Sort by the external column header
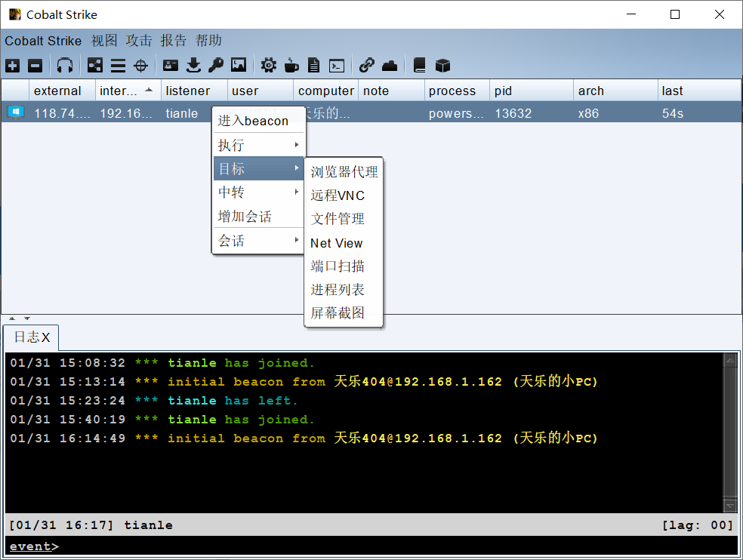The height and width of the screenshot is (560, 743). coord(62,91)
